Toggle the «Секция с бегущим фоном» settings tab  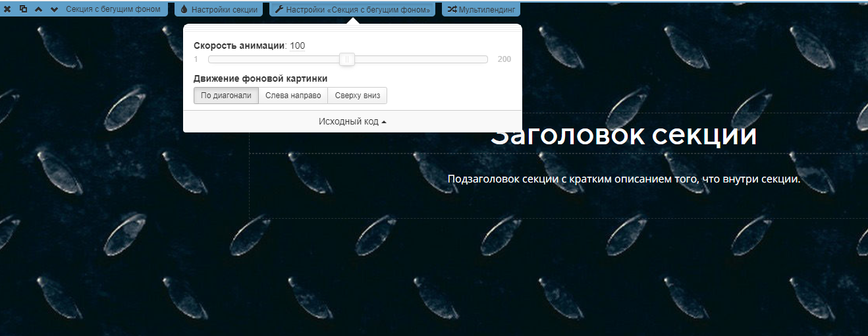(x=358, y=10)
